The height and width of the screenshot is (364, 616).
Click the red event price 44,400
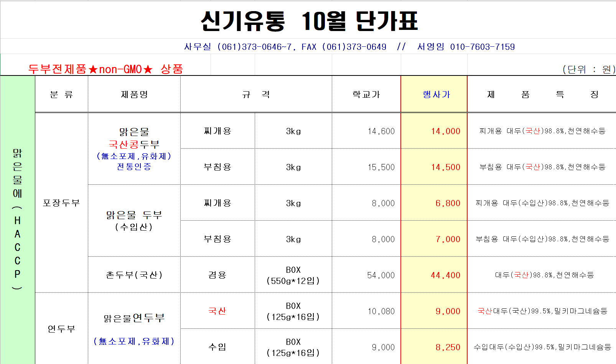point(445,275)
